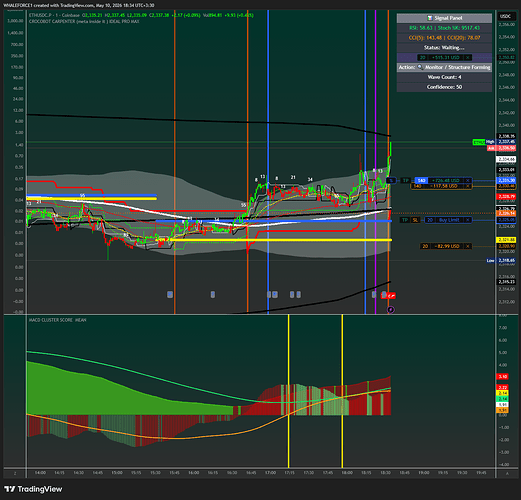The image size is (521, 500).
Task: Close the -117.58 USD order line
Action: coord(468,186)
